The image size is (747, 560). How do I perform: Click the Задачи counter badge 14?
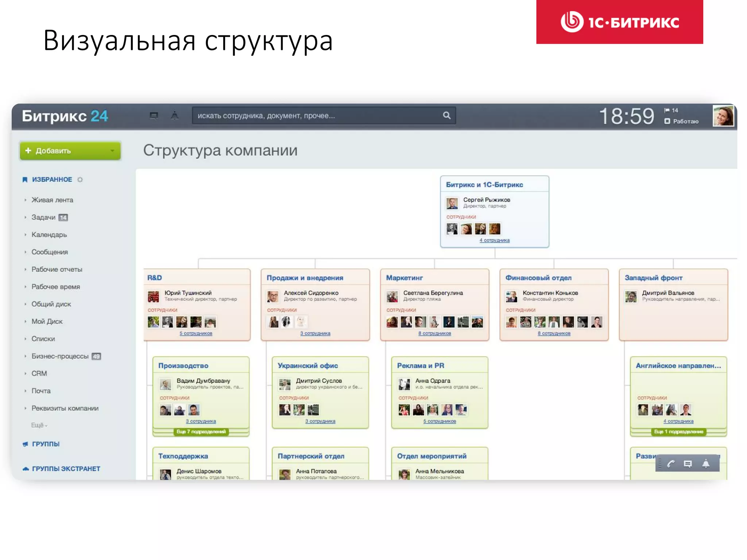pos(63,218)
